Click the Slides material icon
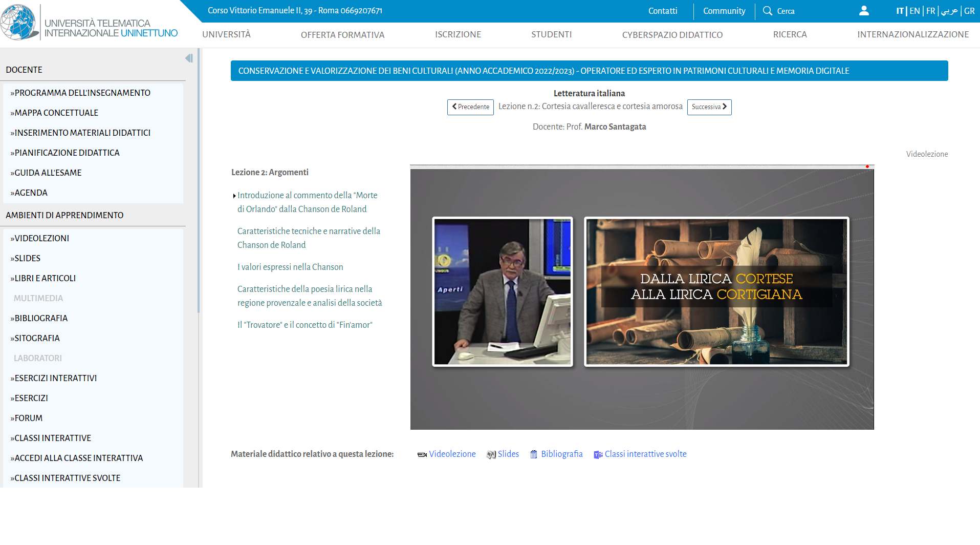 coord(491,455)
